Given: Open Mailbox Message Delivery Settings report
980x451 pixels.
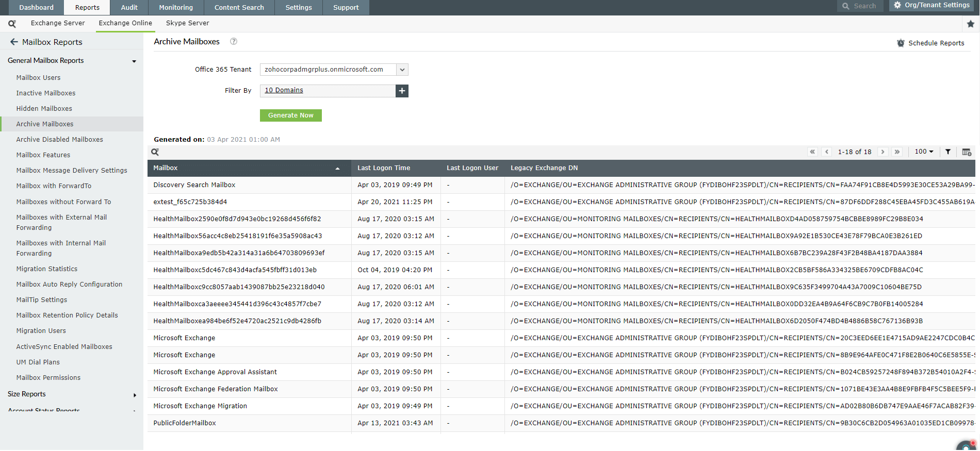Looking at the screenshot, I should pyautogui.click(x=72, y=171).
